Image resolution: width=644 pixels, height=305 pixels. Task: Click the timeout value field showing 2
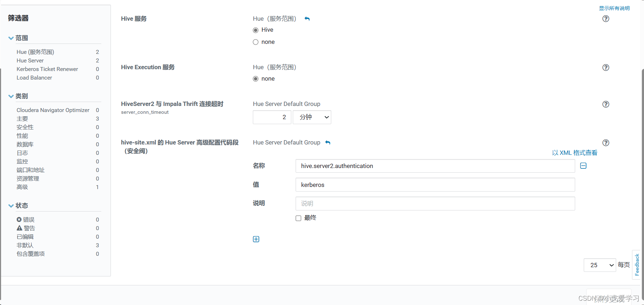[272, 117]
